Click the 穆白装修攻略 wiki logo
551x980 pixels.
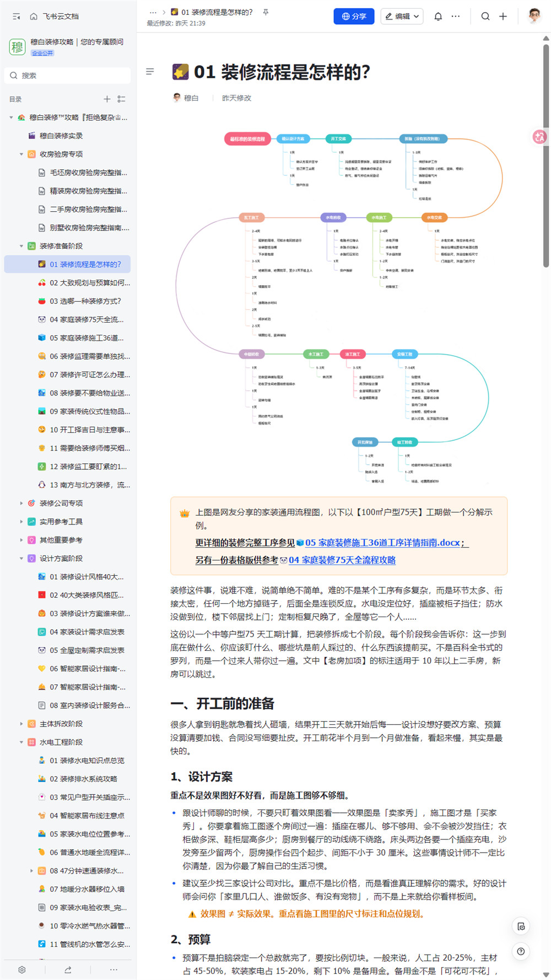pos(17,47)
